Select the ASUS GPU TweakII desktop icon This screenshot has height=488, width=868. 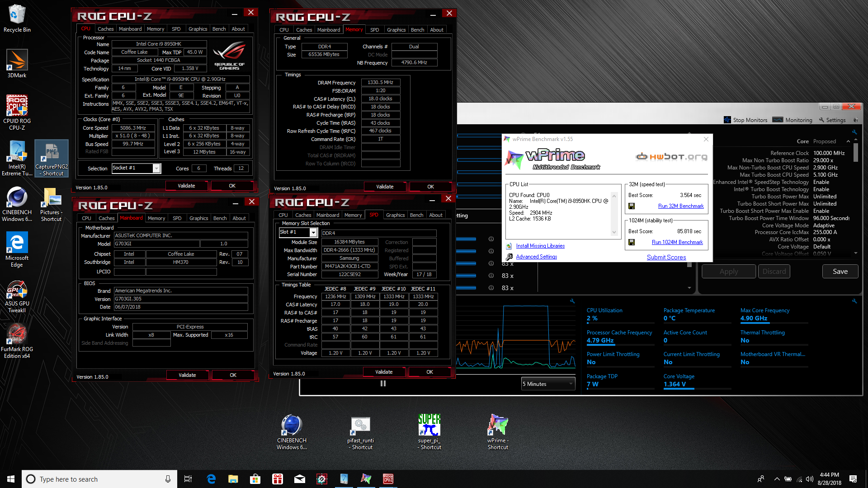(17, 296)
